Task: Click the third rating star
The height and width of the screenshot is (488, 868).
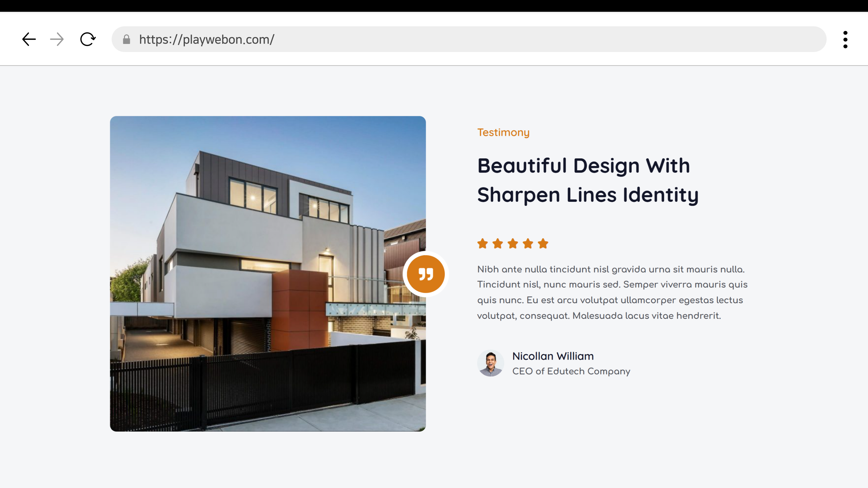Action: 513,243
